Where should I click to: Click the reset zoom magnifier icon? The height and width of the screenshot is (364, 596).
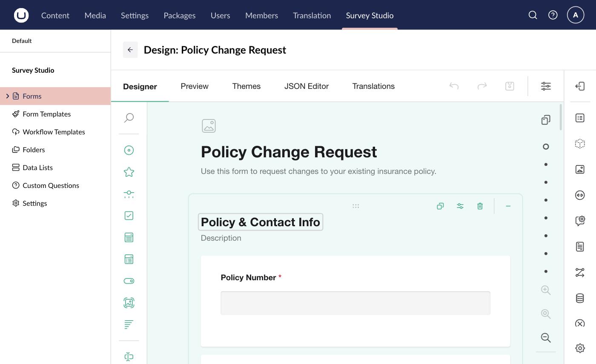click(546, 314)
